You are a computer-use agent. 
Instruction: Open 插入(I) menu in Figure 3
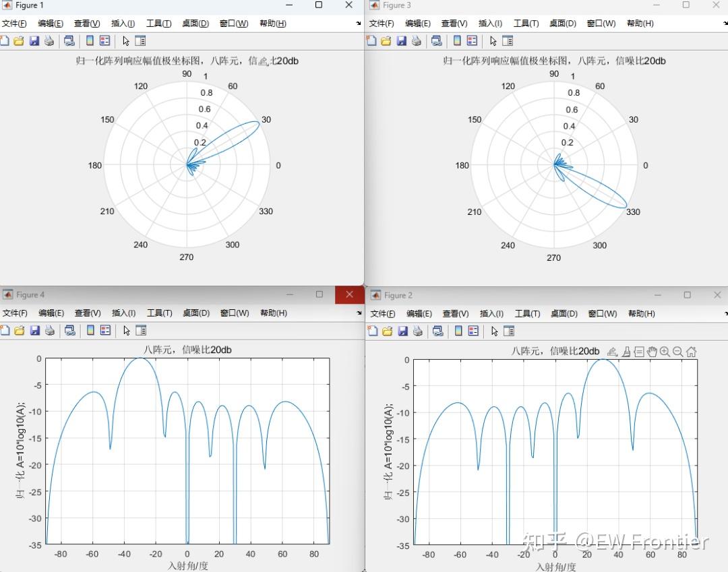pos(490,24)
